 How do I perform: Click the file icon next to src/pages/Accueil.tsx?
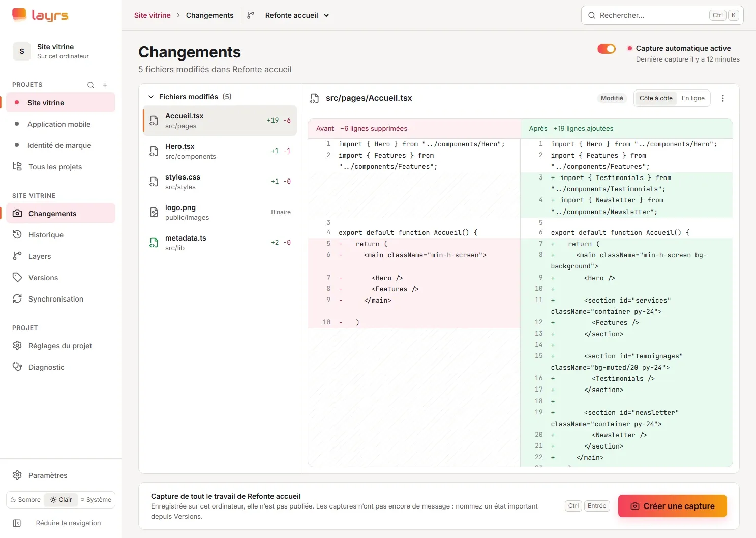315,98
